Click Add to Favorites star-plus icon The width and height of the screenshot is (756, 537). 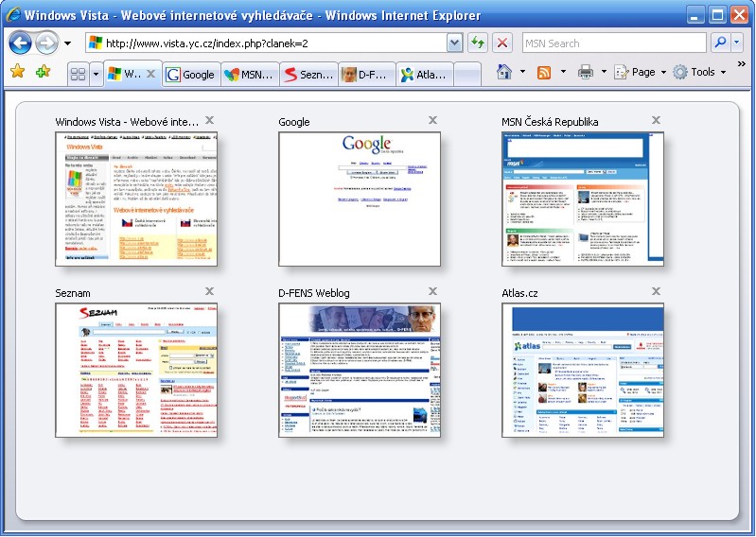pos(43,72)
